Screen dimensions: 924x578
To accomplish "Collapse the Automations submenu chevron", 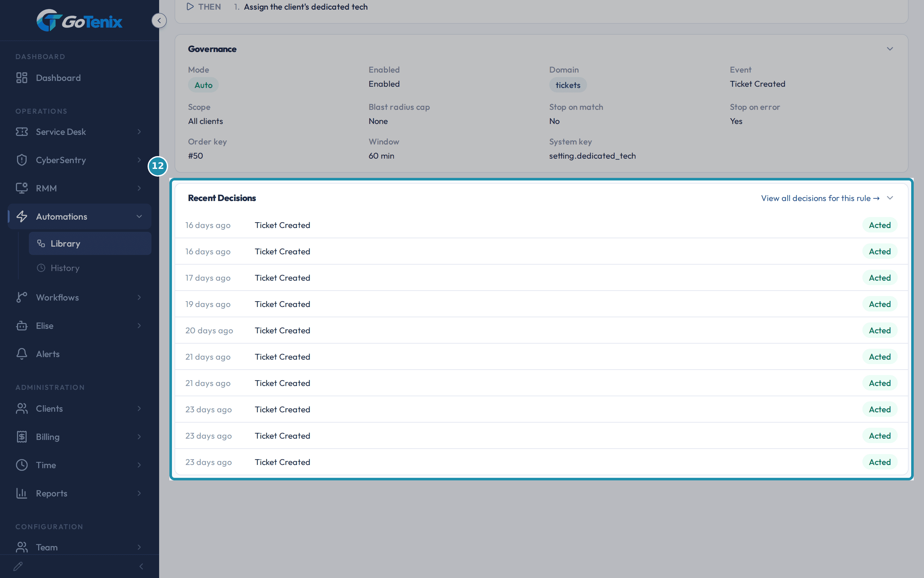I will pos(139,216).
